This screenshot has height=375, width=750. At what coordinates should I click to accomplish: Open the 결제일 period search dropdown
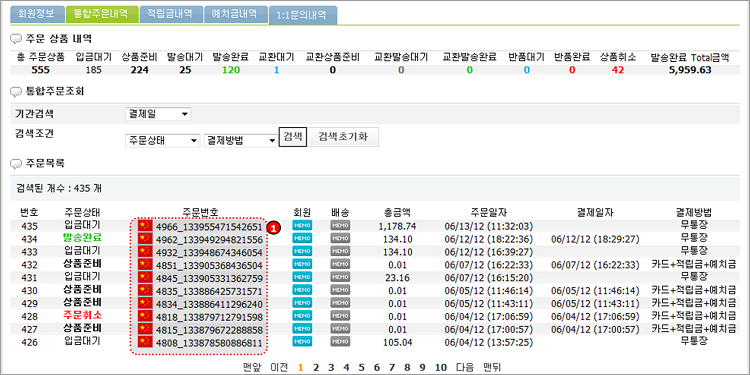[x=157, y=114]
